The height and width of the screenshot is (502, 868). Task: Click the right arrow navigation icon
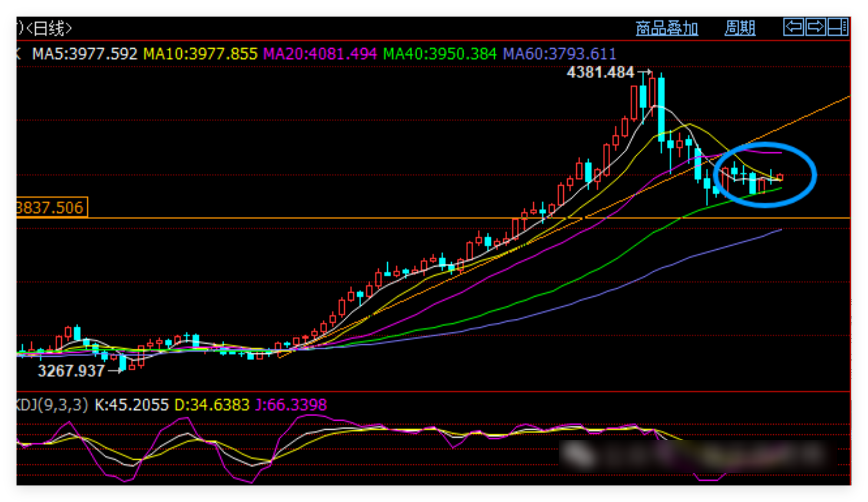[x=815, y=27]
